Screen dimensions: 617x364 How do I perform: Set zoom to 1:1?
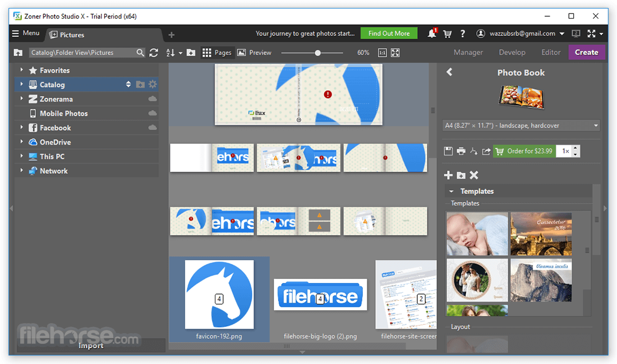382,53
